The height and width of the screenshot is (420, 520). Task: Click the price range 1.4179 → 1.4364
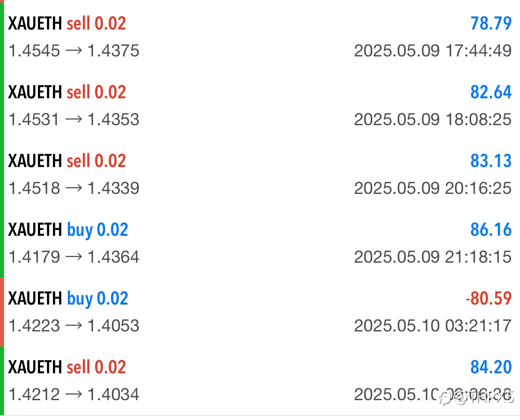pos(74,257)
